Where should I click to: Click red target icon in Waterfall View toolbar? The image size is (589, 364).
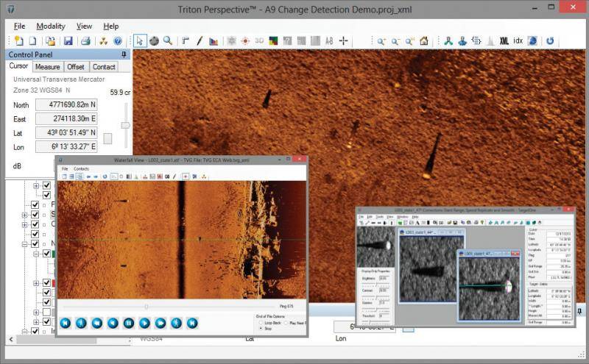point(186,176)
